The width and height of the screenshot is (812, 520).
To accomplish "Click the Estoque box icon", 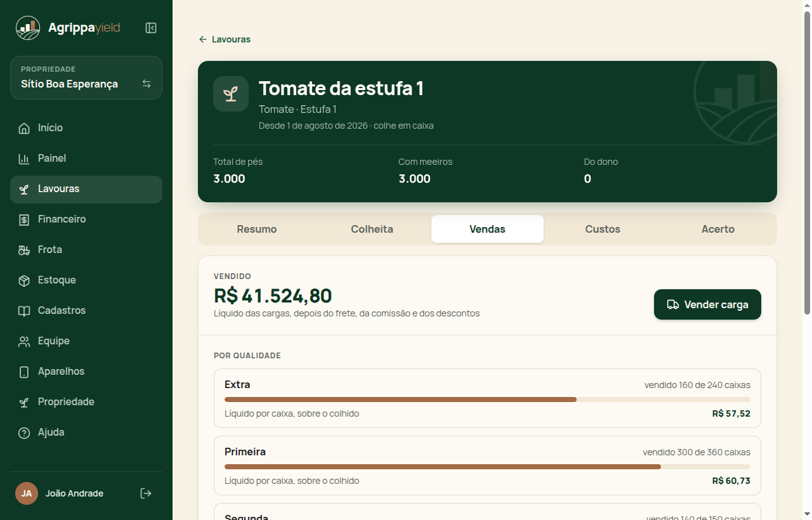I will [24, 280].
